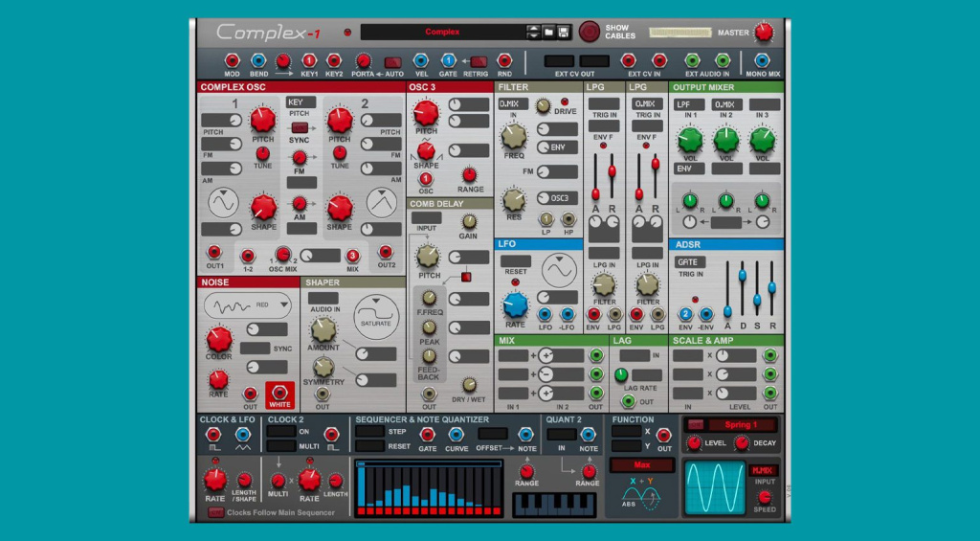
Task: Open the patch browser folder icon
Action: 548,32
